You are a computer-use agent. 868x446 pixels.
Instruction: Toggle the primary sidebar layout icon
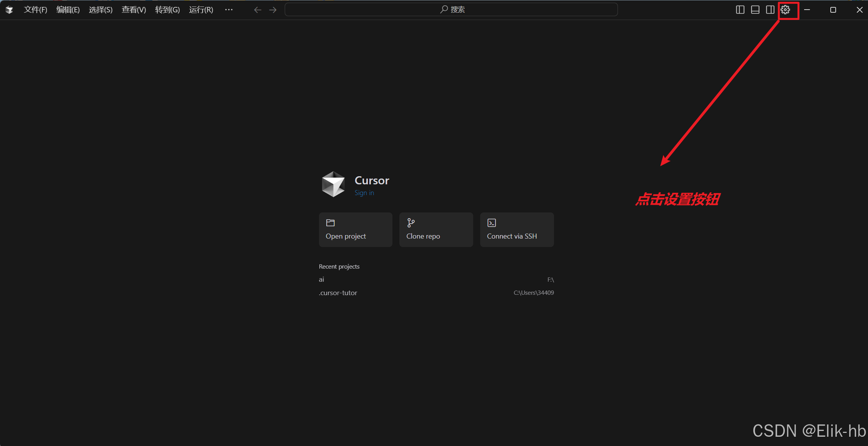(740, 10)
